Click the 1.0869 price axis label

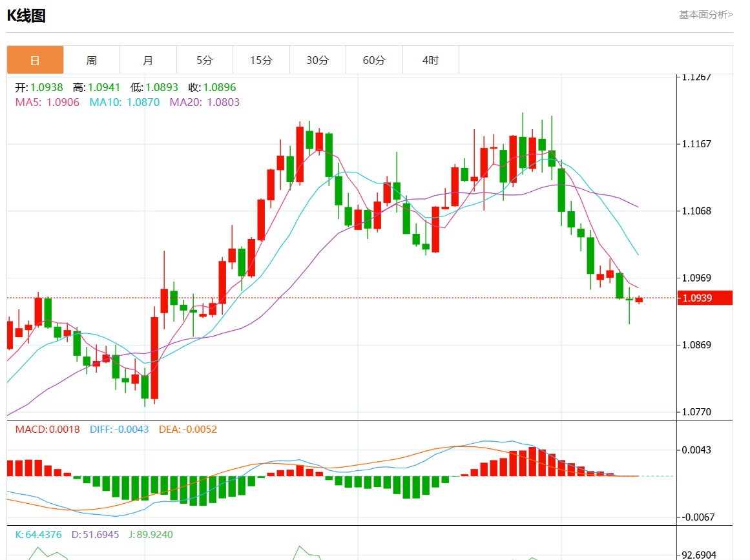696,345
